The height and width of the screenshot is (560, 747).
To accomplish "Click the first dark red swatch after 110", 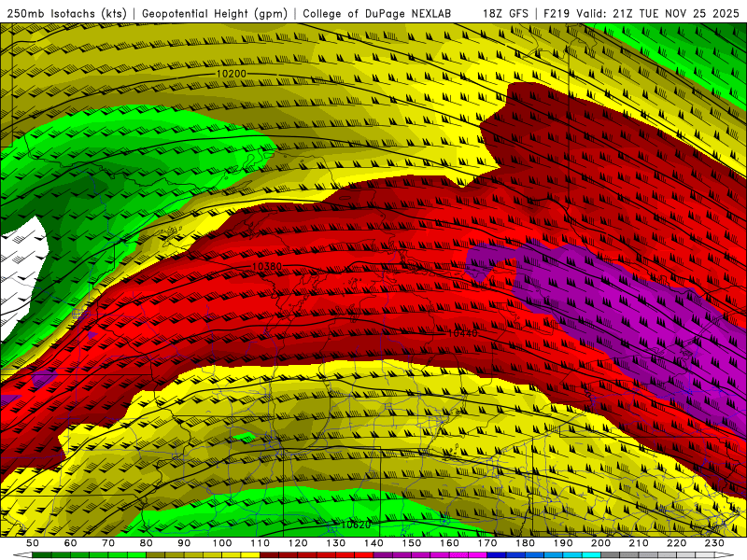I will [270, 555].
